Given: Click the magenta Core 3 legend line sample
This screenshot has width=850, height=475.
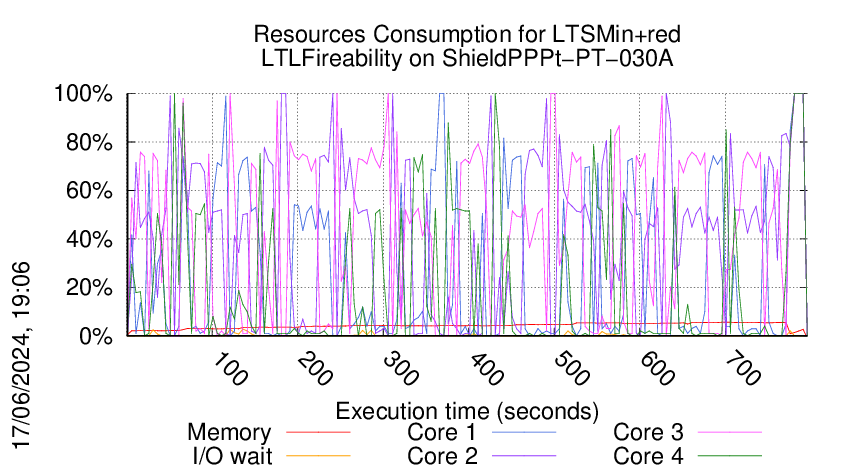Looking at the screenshot, I should point(730,432).
